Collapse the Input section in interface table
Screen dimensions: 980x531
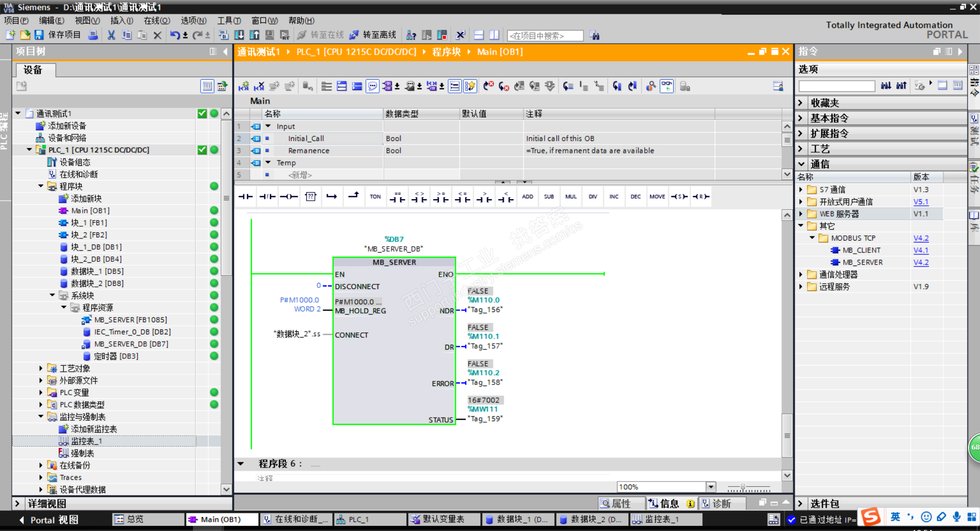(x=268, y=126)
